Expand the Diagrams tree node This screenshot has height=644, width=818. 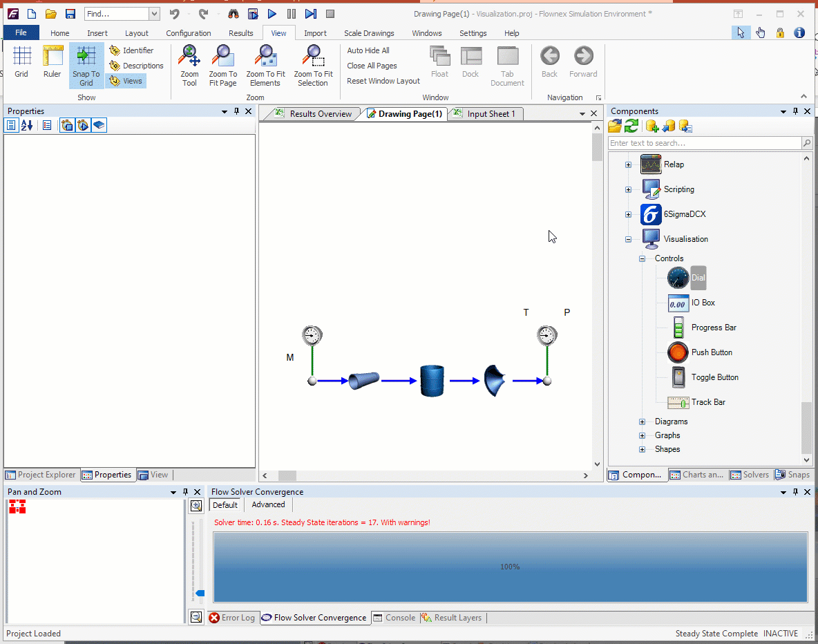pos(642,422)
